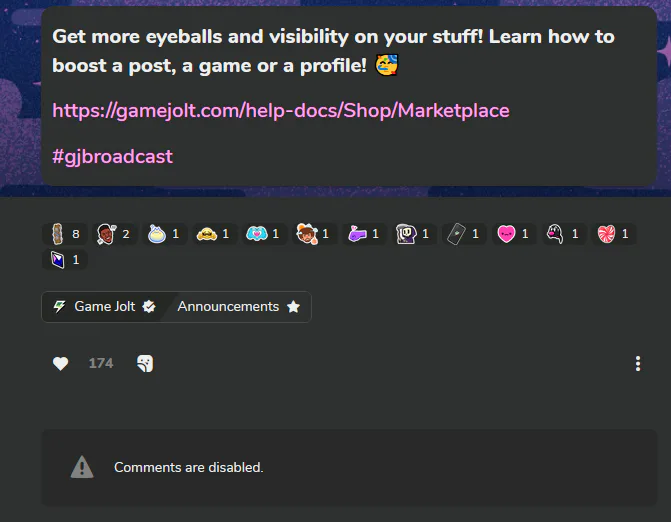Click the black ghost sticker reaction
Screen dimensions: 671x522
point(564,234)
